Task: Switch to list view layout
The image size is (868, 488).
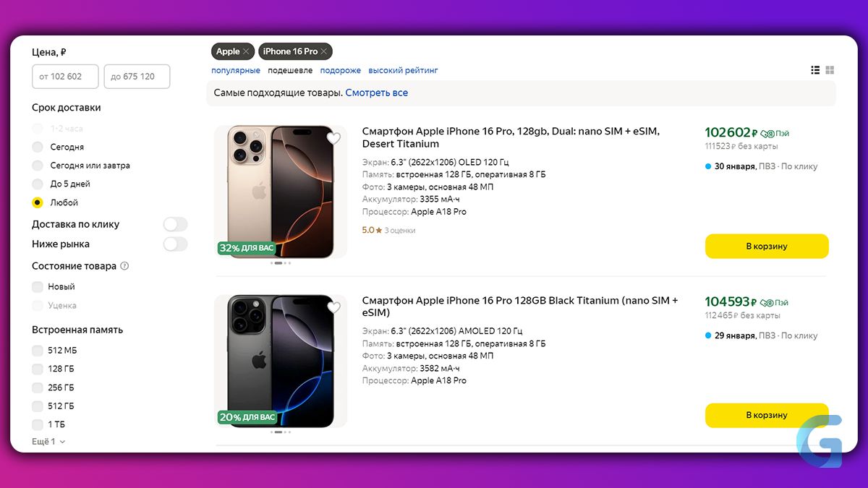Action: coord(815,70)
